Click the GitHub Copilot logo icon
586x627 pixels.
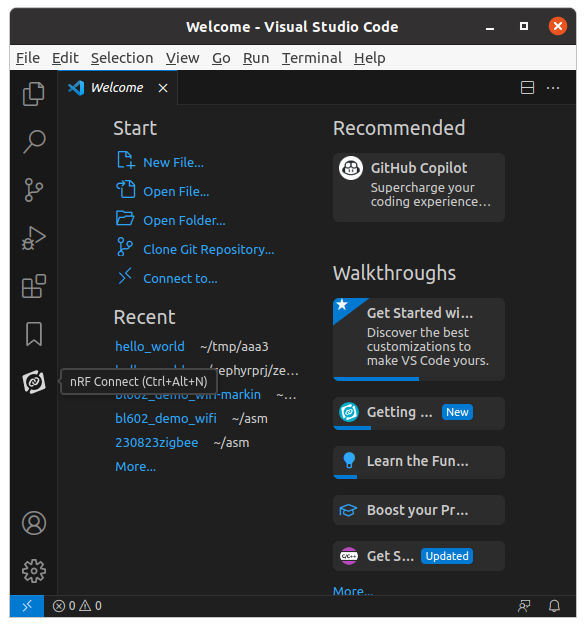click(x=351, y=168)
